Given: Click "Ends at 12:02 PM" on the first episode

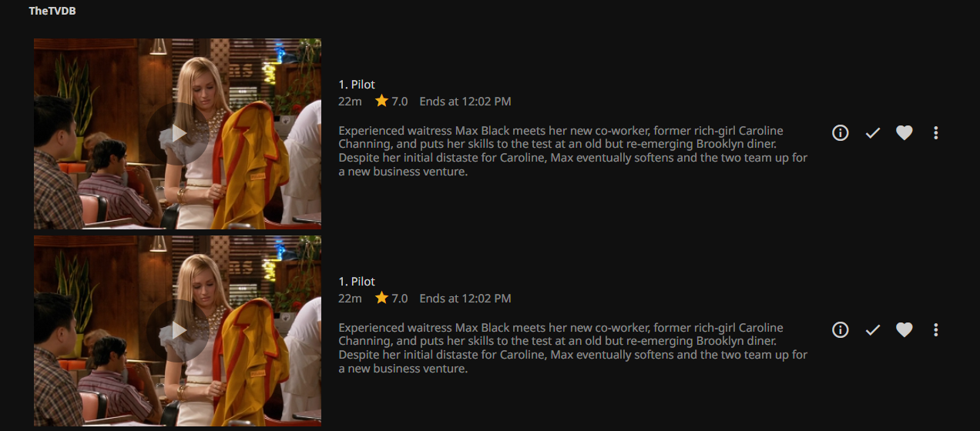Looking at the screenshot, I should [x=465, y=102].
